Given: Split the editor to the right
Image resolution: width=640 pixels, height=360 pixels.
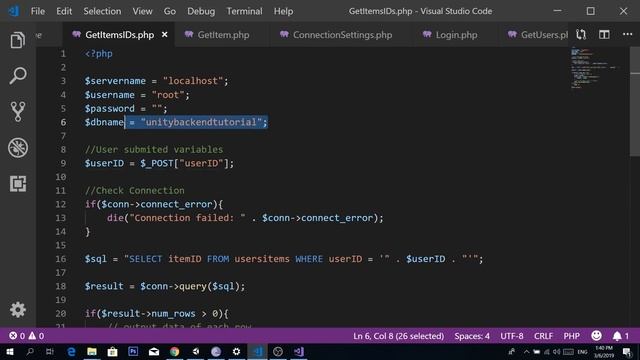Looking at the screenshot, I should (x=604, y=35).
